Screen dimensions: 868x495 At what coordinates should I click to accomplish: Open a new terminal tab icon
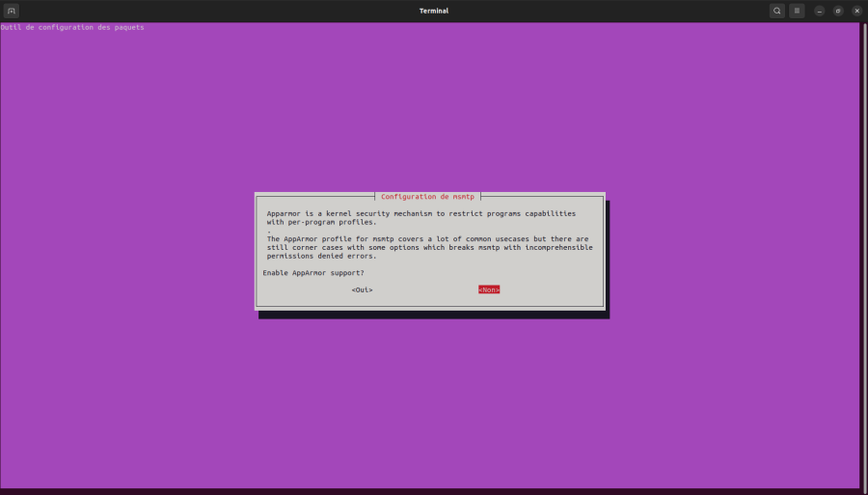11,11
